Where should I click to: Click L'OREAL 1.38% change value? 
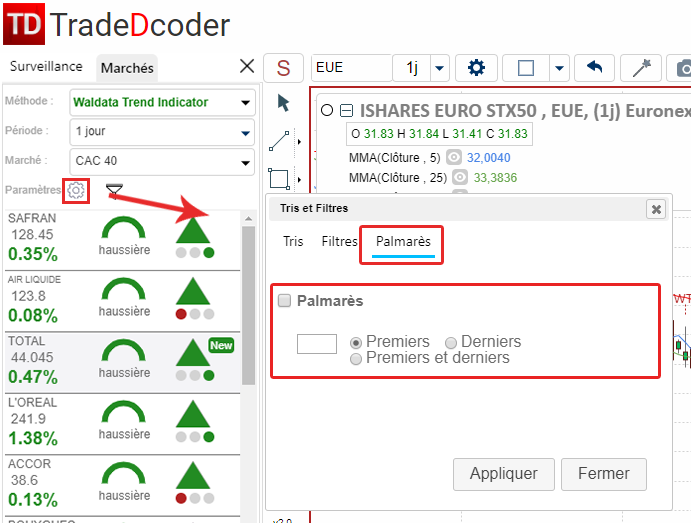pyautogui.click(x=33, y=438)
